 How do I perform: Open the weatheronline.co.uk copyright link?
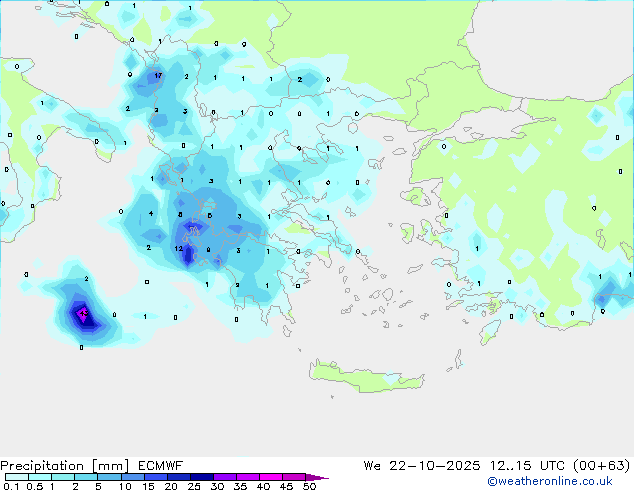(x=550, y=481)
